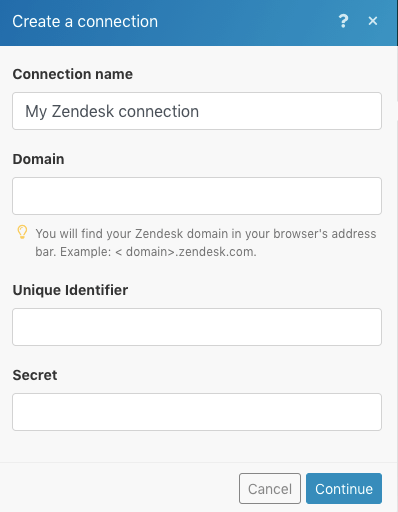The image size is (398, 512).
Task: Focus the Connection name input field
Action: coord(197,111)
